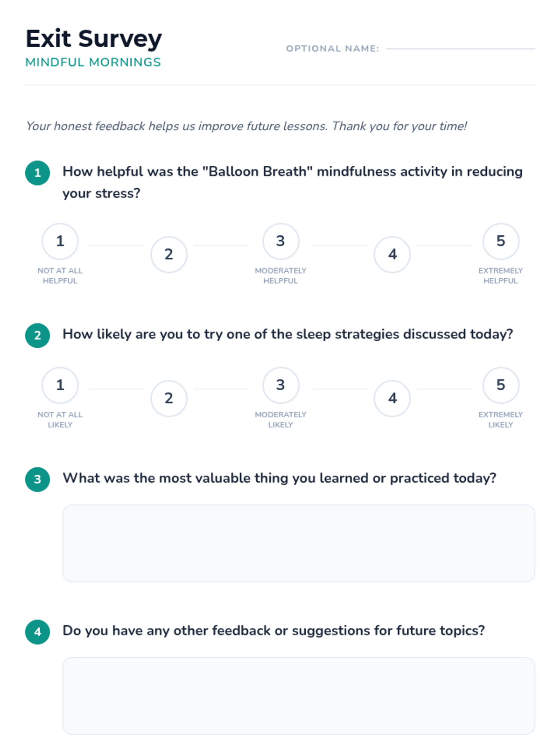Select rating 4 for sleep strategies likelihood

[x=392, y=398]
